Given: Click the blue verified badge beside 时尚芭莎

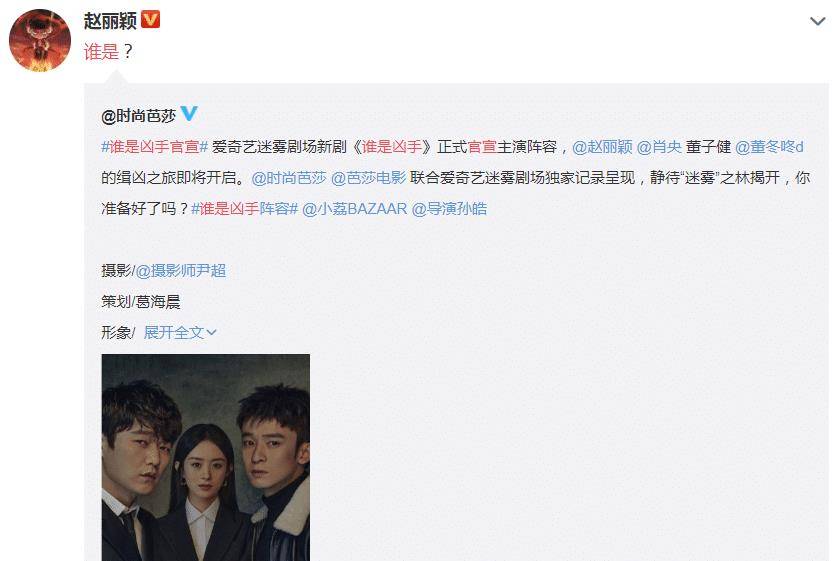Looking at the screenshot, I should [x=189, y=114].
